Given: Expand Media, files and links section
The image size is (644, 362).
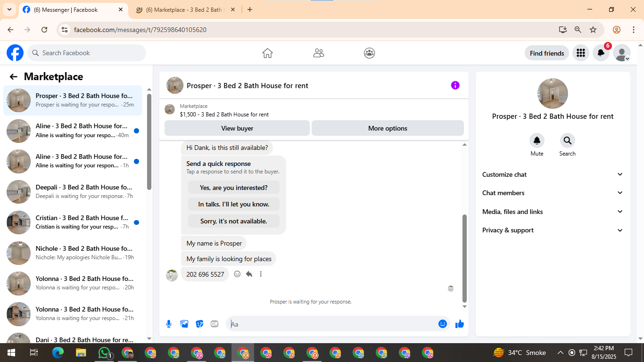Looking at the screenshot, I should click(553, 212).
